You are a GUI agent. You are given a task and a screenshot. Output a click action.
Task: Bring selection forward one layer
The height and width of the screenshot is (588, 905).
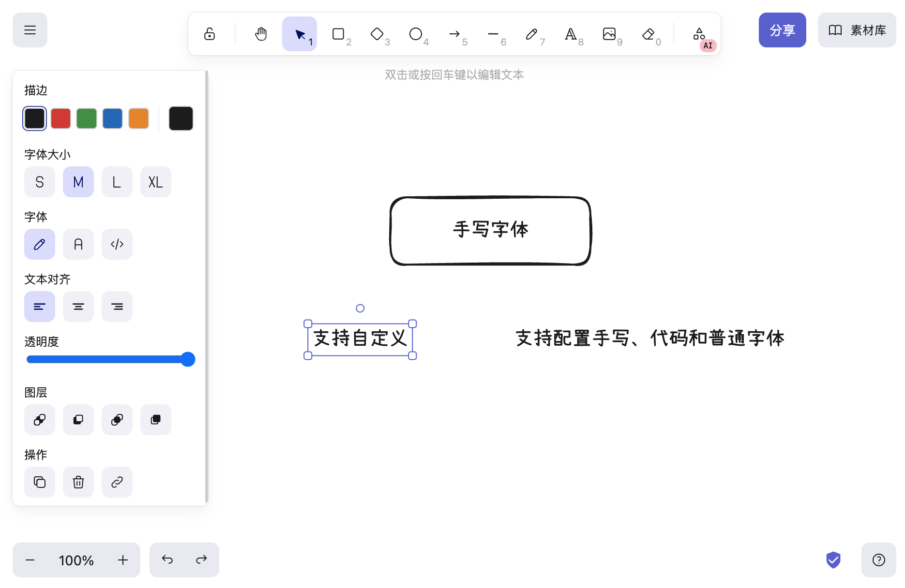click(117, 420)
